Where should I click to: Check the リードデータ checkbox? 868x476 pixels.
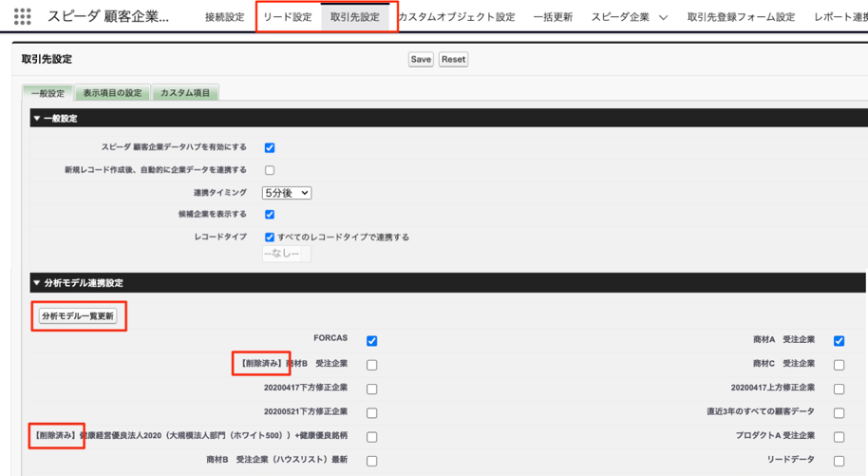click(840, 461)
